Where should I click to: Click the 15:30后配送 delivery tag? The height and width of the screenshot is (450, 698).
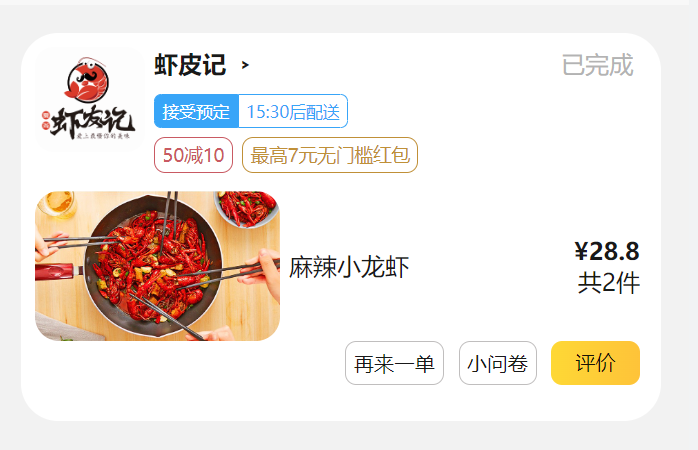pyautogui.click(x=293, y=111)
